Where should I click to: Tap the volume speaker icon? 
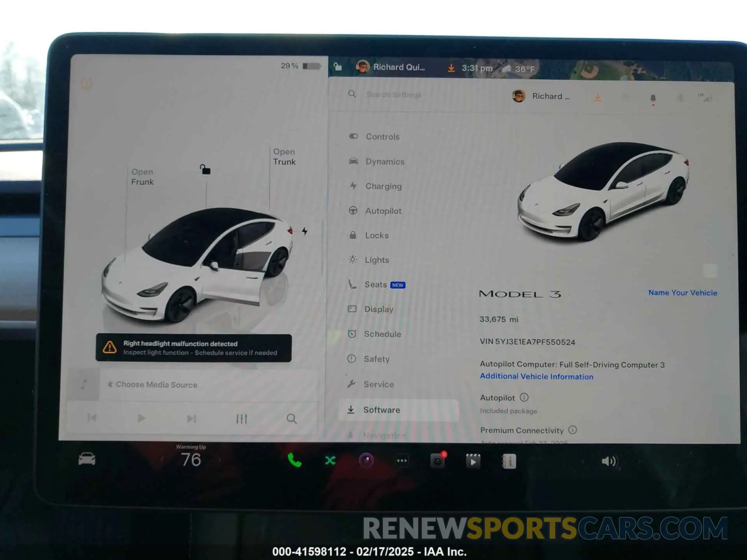(x=609, y=461)
